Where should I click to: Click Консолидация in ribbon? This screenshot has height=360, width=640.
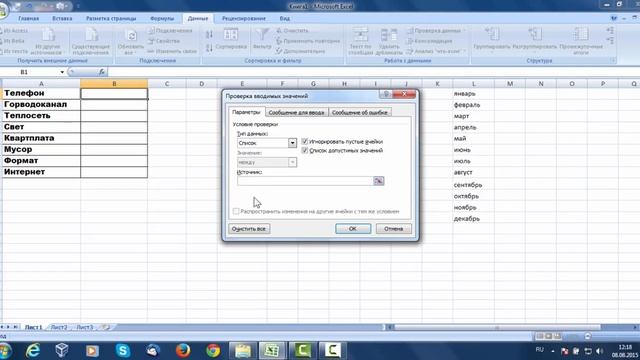(429, 41)
